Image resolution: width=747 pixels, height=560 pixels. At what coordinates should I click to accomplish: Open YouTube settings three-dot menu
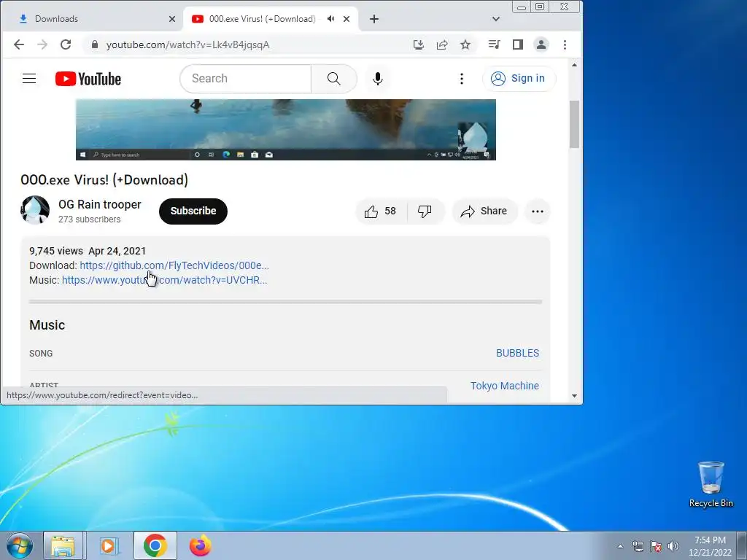point(461,79)
